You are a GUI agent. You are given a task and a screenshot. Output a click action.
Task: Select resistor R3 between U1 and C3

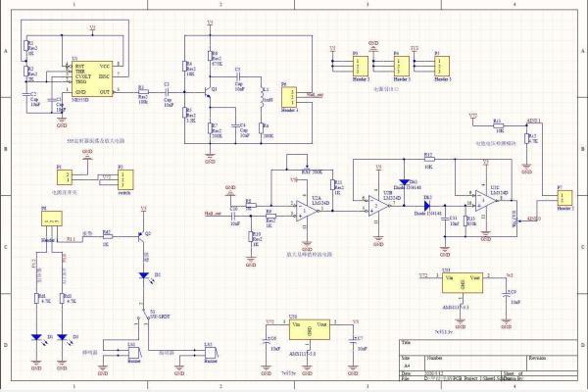click(x=143, y=93)
